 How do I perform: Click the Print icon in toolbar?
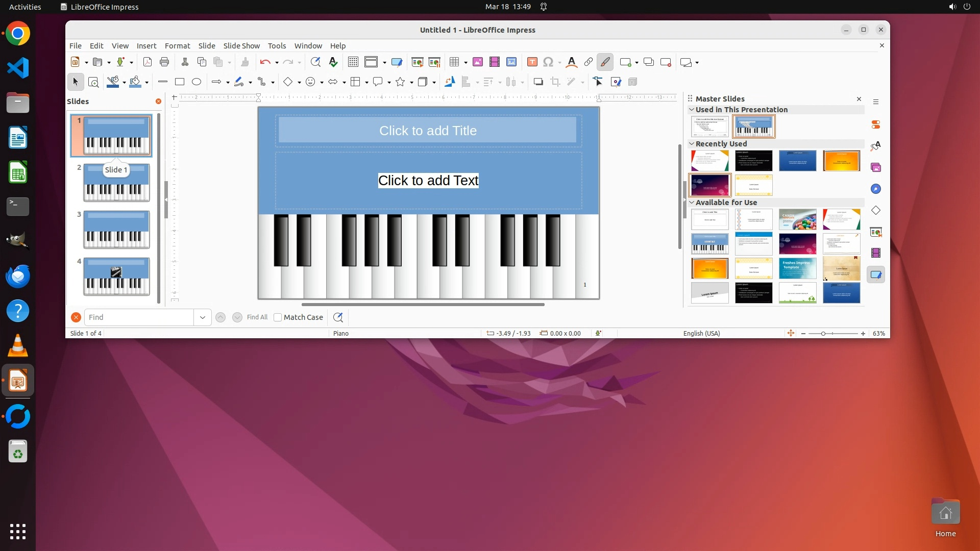point(164,62)
